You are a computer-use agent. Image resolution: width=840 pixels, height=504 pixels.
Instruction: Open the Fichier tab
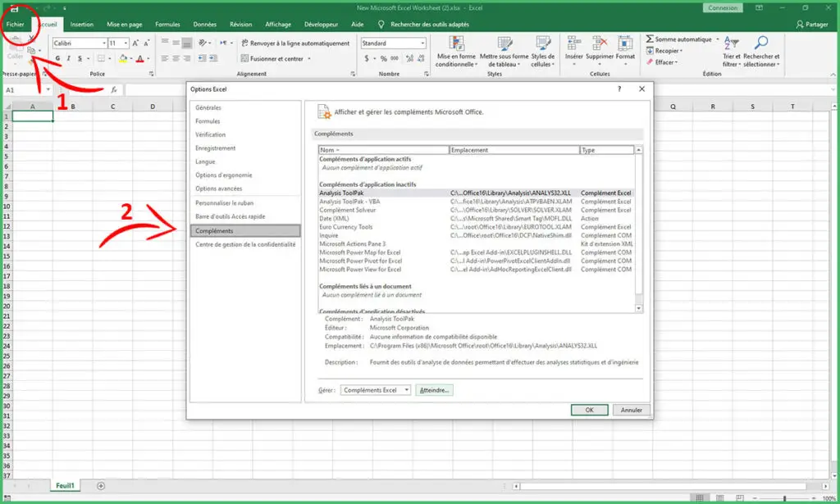(15, 24)
